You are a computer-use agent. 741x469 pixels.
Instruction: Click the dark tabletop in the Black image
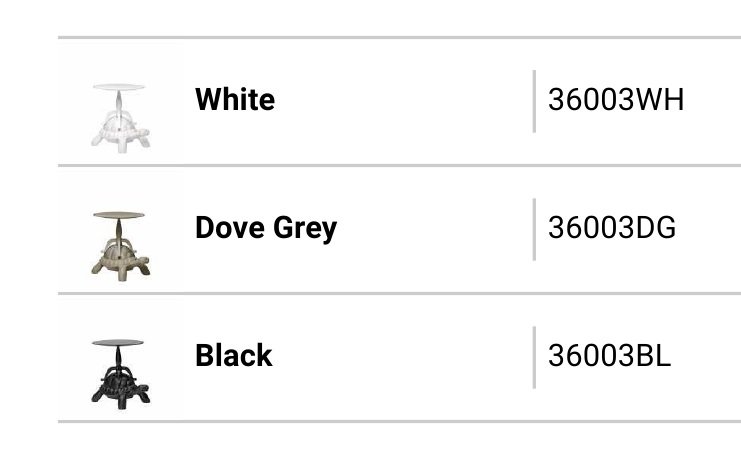point(119,343)
